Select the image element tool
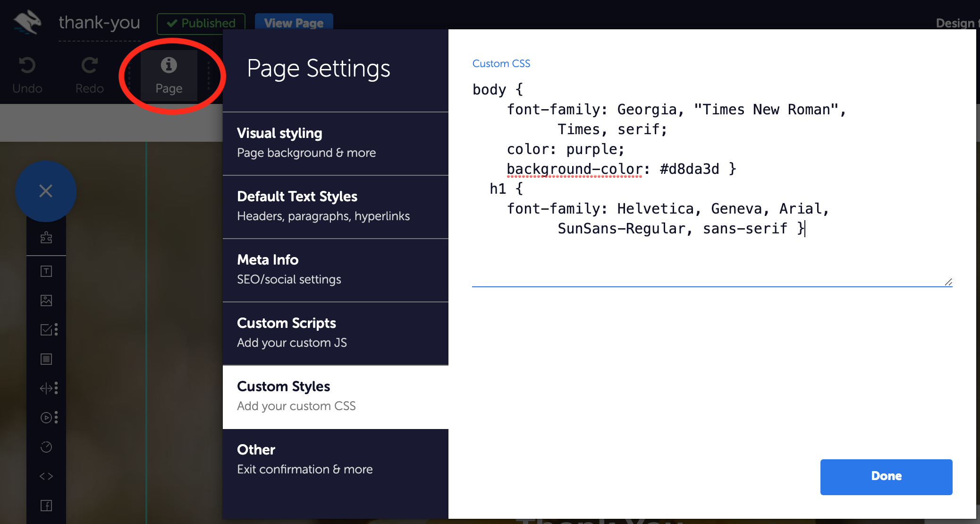This screenshot has height=524, width=980. [x=46, y=301]
